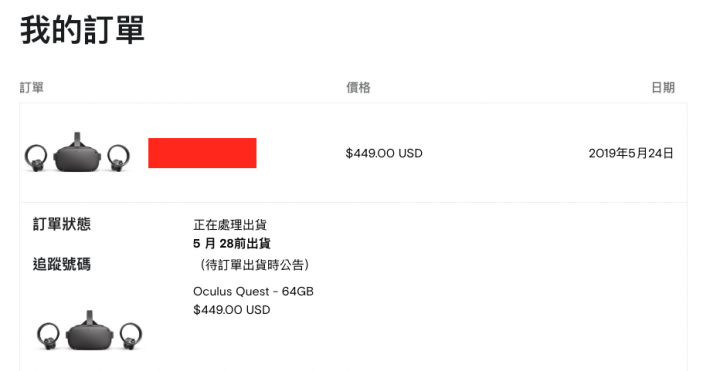This screenshot has width=720, height=371.
Task: Click the 追蹤號碼 label
Action: [62, 264]
